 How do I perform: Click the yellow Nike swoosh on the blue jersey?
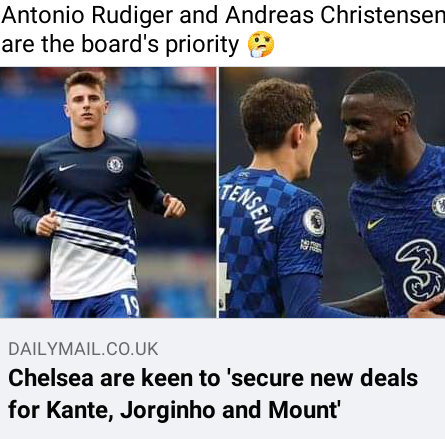[375, 223]
